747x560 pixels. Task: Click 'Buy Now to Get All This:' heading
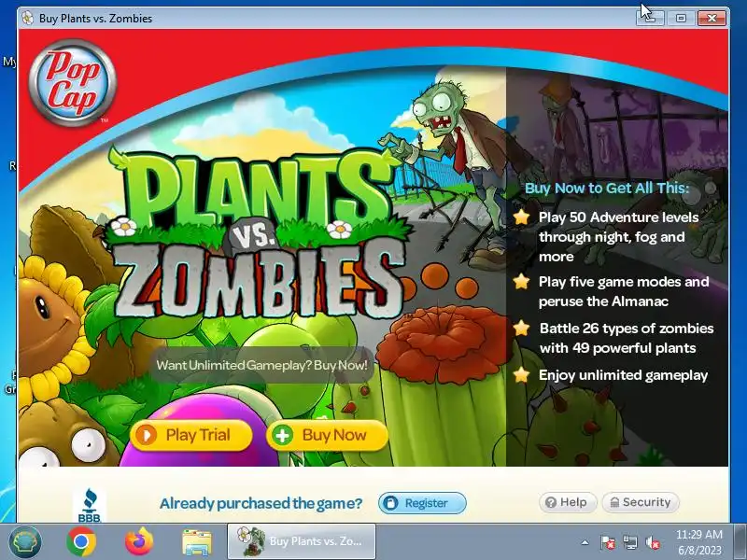tap(607, 189)
